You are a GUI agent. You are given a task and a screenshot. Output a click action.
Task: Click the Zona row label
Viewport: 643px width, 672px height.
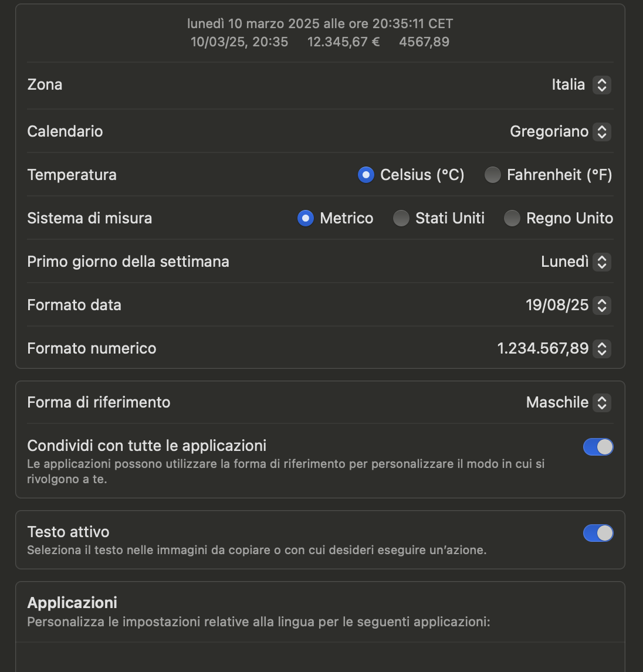point(44,84)
